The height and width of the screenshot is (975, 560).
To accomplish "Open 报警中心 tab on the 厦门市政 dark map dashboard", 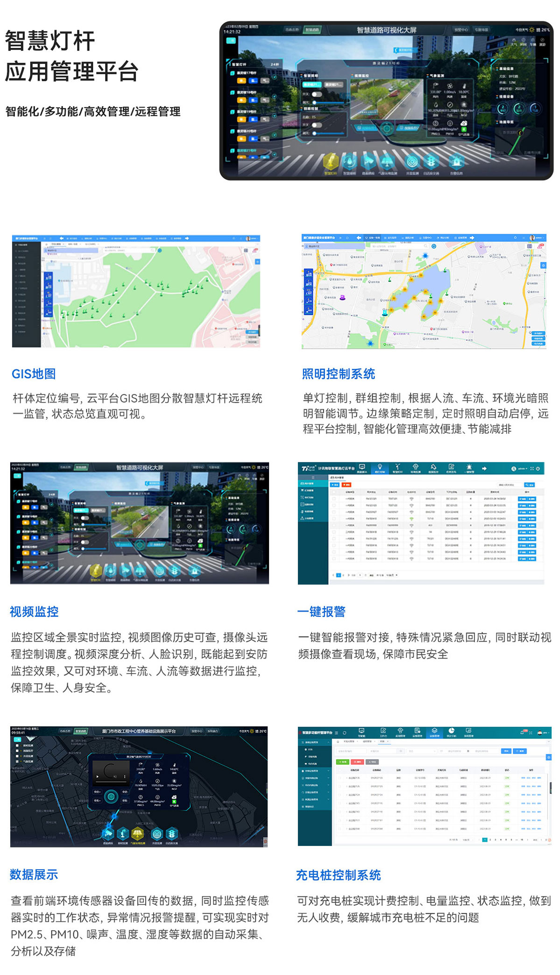I will pos(197,731).
